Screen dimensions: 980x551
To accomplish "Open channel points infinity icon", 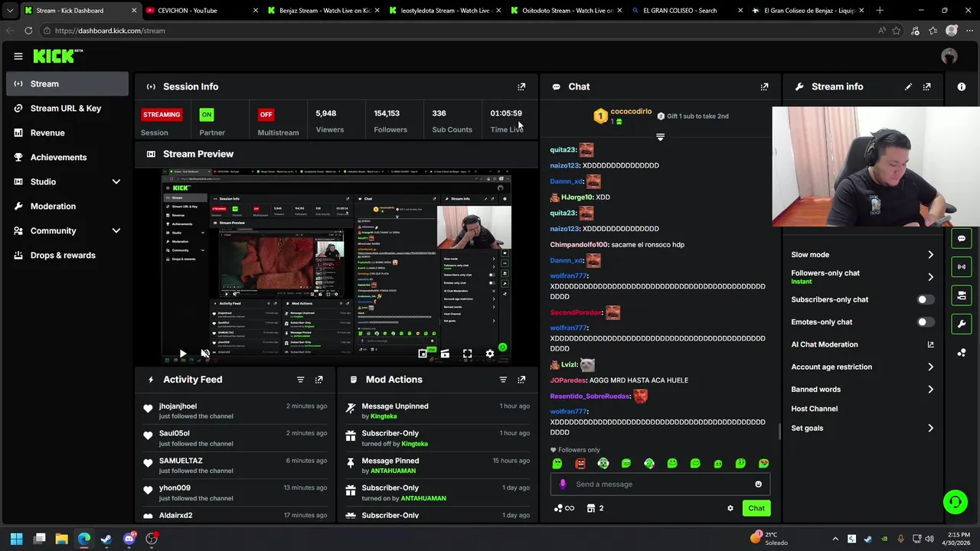I will tap(564, 508).
